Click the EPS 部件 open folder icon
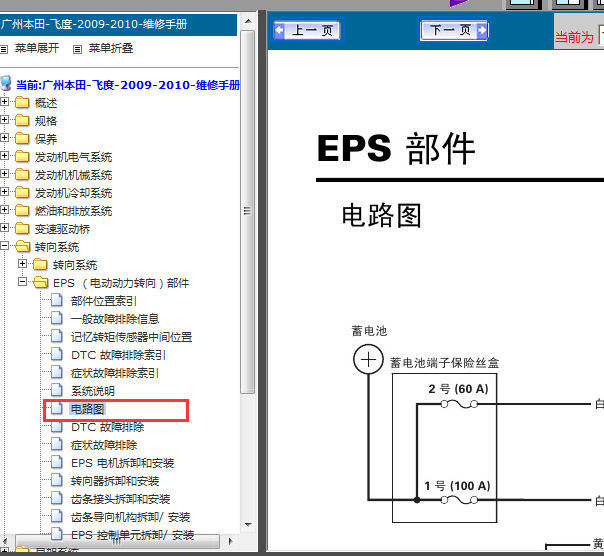 click(x=40, y=283)
